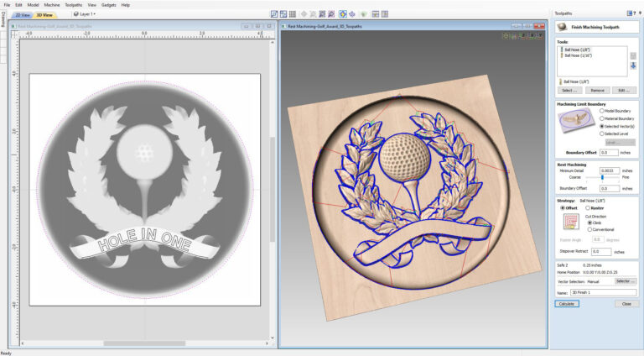The height and width of the screenshot is (356, 644).
Task: Click the Remove tool button
Action: (x=597, y=91)
